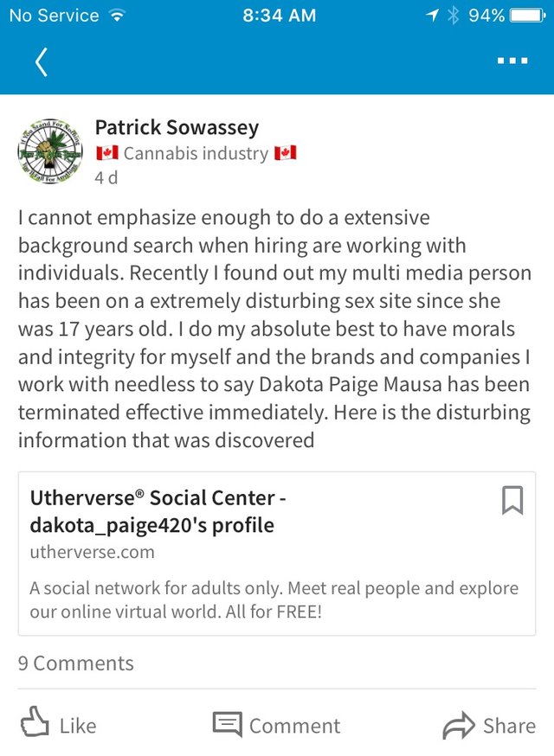Tap the link preview description text
The width and height of the screenshot is (554, 756).
274,599
